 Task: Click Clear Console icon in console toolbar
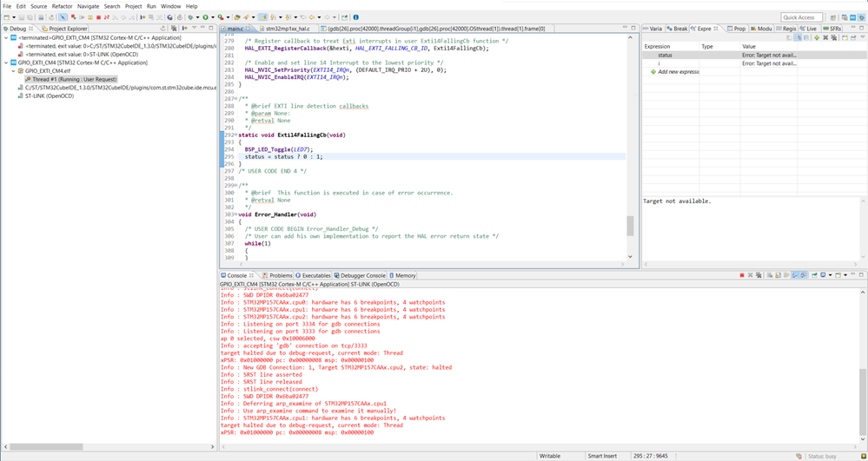point(770,275)
